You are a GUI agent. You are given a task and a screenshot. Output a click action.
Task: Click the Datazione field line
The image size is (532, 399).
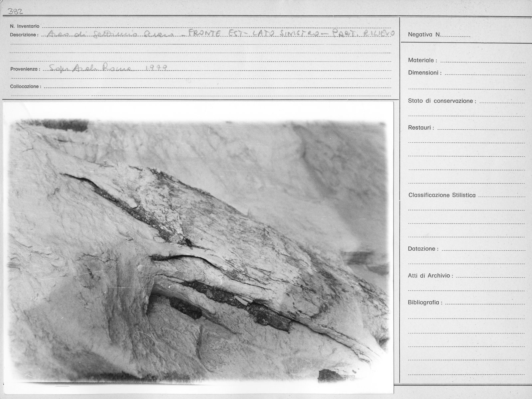[x=482, y=249]
